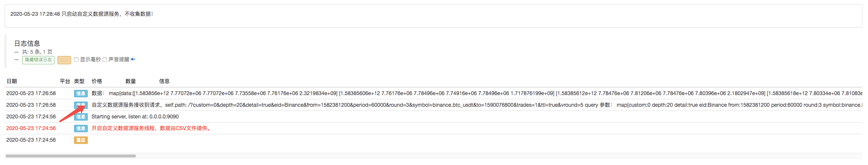This screenshot has width=868, height=165.
Task: Click the 信息 badge on the red CSV row
Action: click(x=81, y=129)
